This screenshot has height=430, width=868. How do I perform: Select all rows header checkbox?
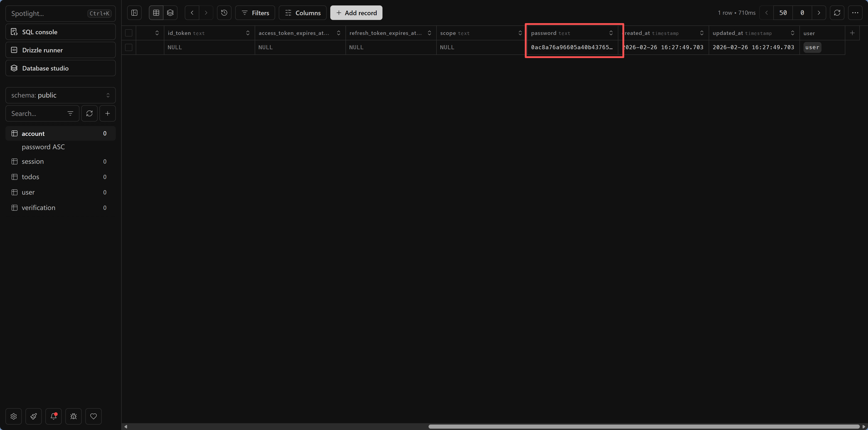pos(129,33)
